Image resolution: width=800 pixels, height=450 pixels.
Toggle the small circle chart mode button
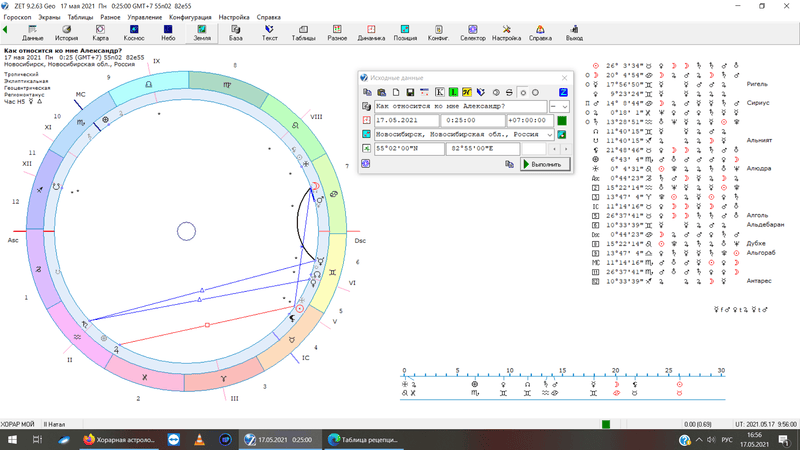[x=523, y=92]
